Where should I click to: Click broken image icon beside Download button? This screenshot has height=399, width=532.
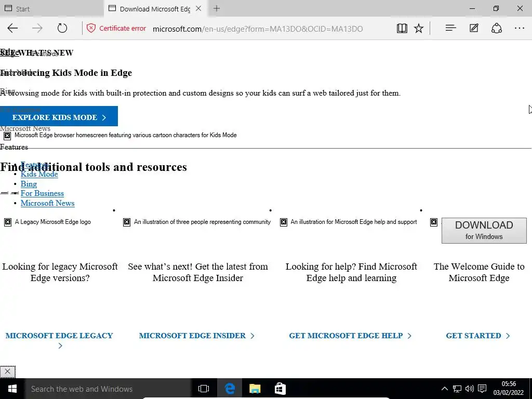pos(434,222)
